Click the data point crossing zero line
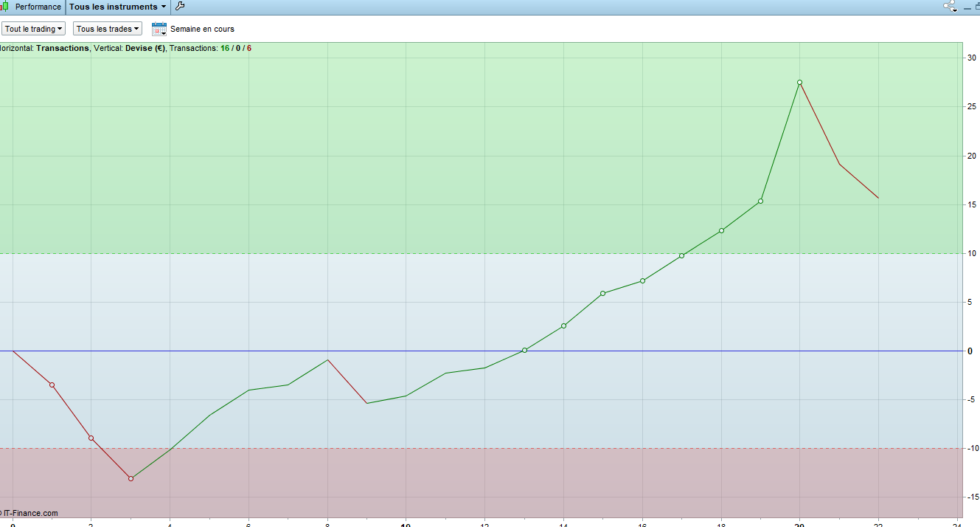The image size is (980, 527). click(524, 350)
